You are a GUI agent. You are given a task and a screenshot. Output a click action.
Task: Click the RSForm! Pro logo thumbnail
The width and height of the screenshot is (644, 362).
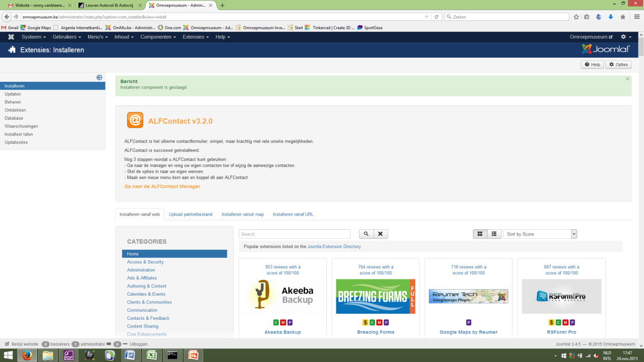click(561, 296)
